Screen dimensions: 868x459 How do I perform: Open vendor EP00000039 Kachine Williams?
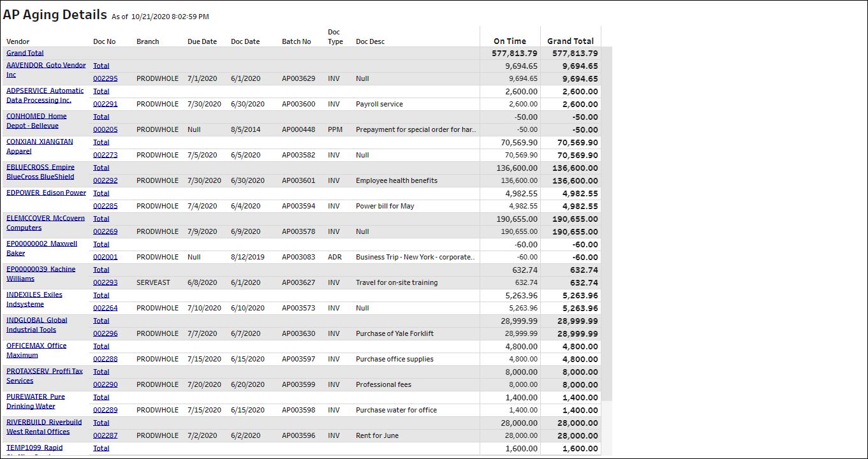(x=41, y=273)
